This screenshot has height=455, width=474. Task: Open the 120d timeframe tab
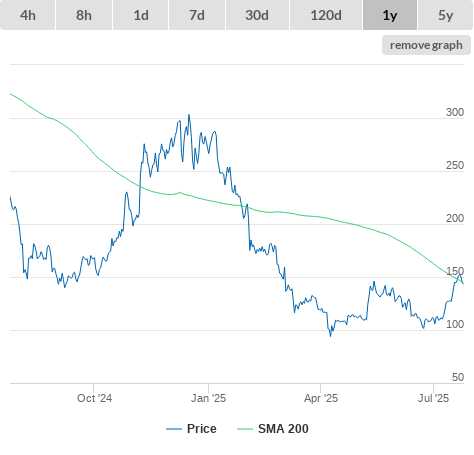326,15
